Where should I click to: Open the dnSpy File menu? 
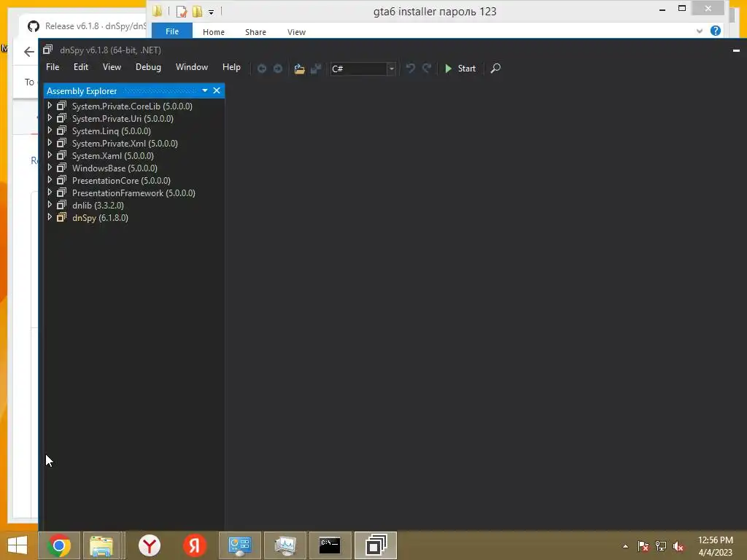53,67
